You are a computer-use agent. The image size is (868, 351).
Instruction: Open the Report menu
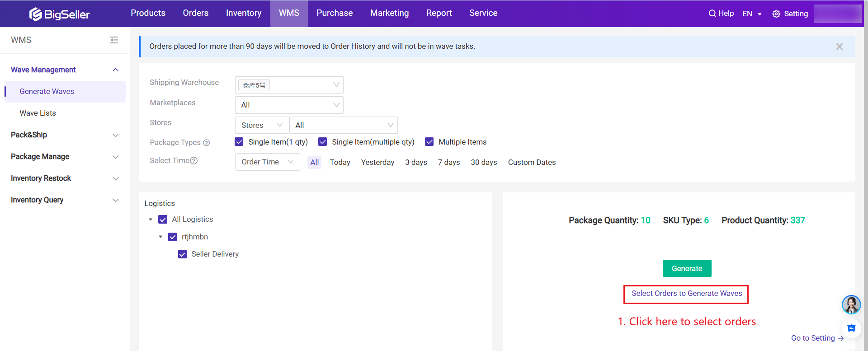[x=439, y=13]
